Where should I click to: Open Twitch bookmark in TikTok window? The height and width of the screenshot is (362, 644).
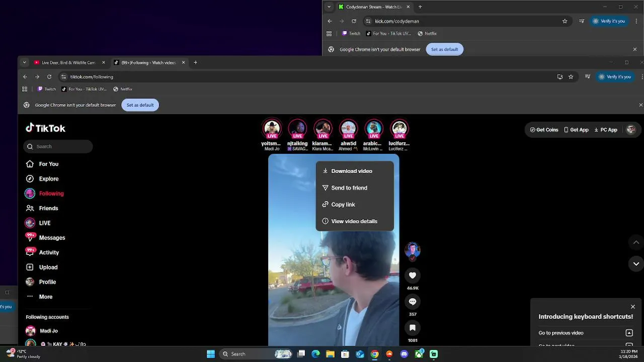coord(47,89)
